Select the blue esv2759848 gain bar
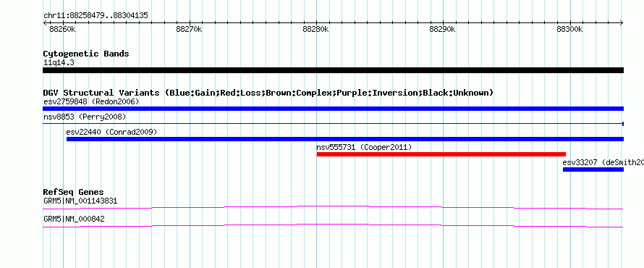This screenshot has height=268, width=644. point(333,109)
